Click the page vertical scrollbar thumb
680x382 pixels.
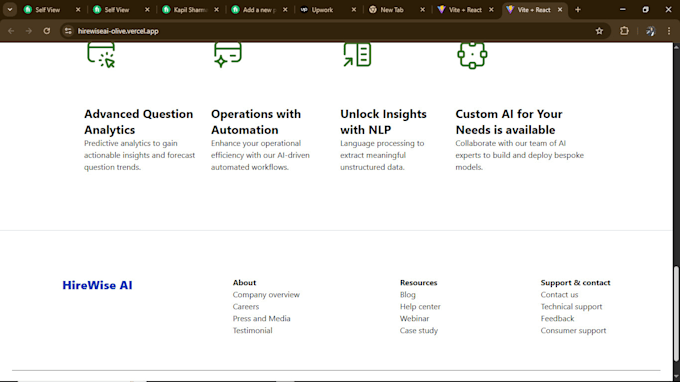(676, 314)
